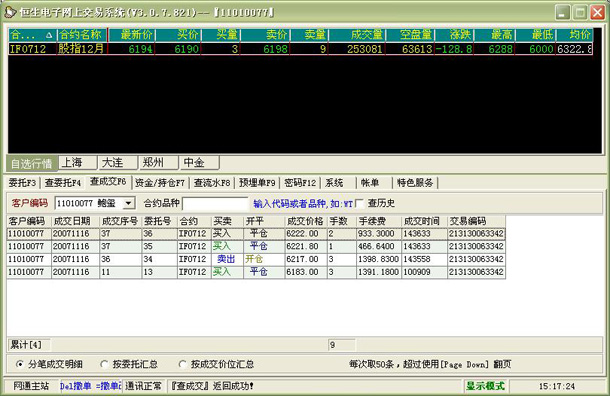This screenshot has width=610, height=396.
Task: Click the 显示模式 status bar button
Action: (485, 386)
